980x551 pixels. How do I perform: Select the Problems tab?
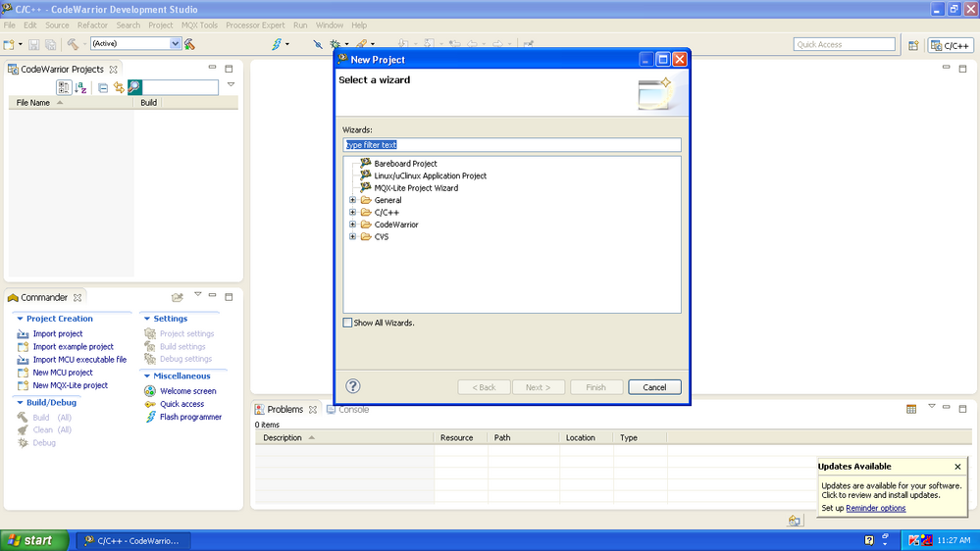(285, 410)
